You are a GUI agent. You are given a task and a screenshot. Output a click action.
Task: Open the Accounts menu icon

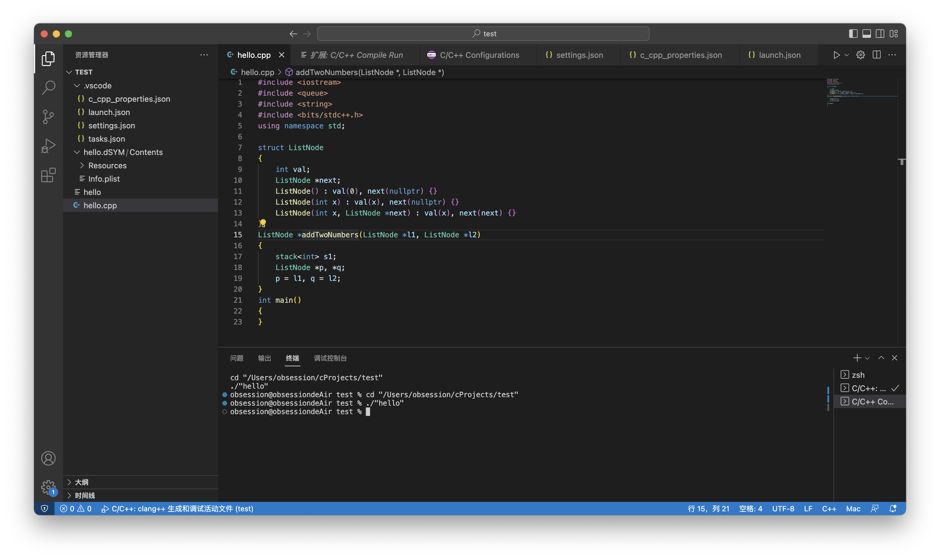click(48, 458)
